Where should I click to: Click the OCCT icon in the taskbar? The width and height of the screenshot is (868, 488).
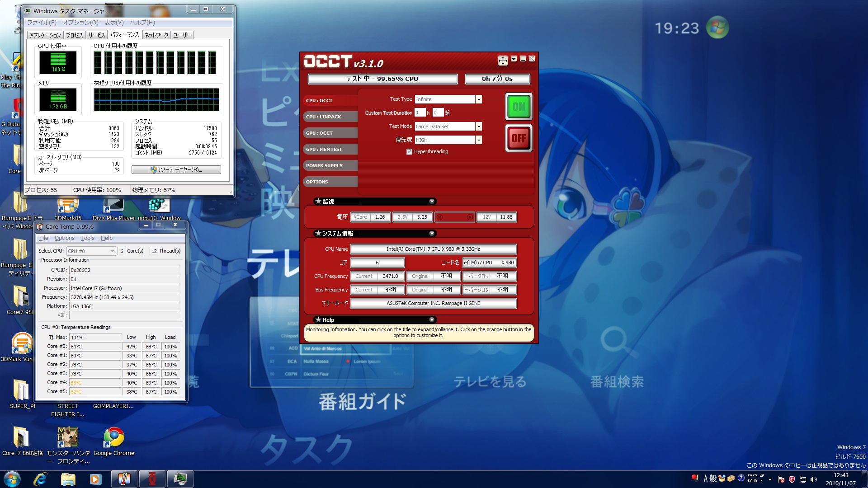coord(152,479)
